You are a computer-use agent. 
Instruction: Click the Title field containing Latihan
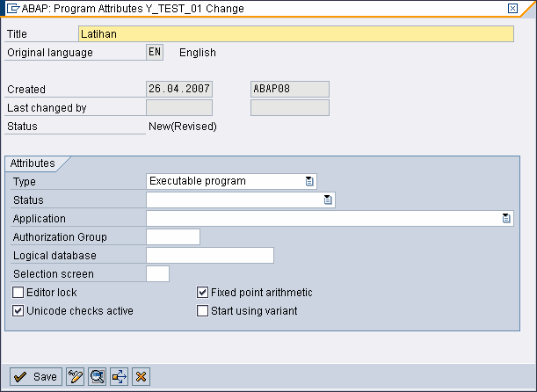[296, 34]
